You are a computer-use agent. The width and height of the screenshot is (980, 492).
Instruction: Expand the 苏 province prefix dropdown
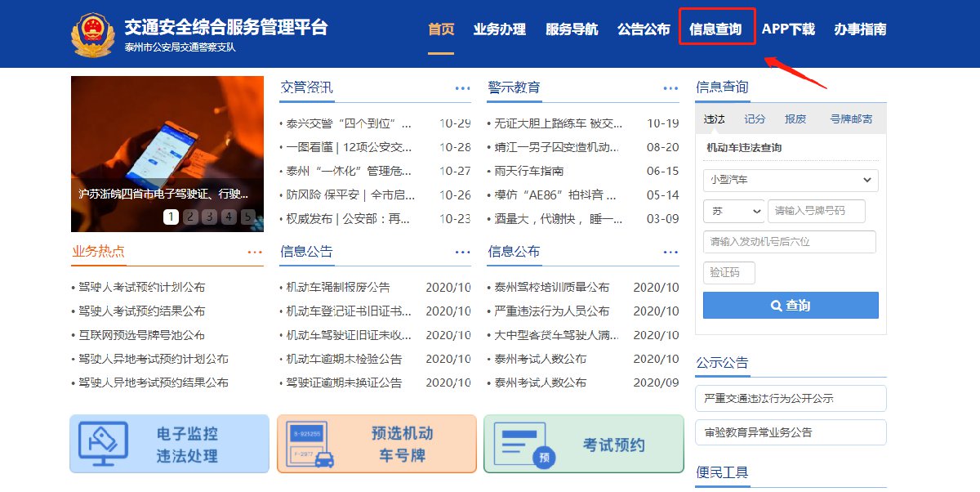(x=733, y=211)
